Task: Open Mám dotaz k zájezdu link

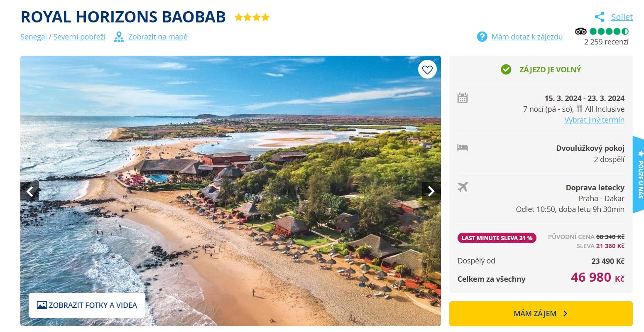Action: (x=527, y=37)
